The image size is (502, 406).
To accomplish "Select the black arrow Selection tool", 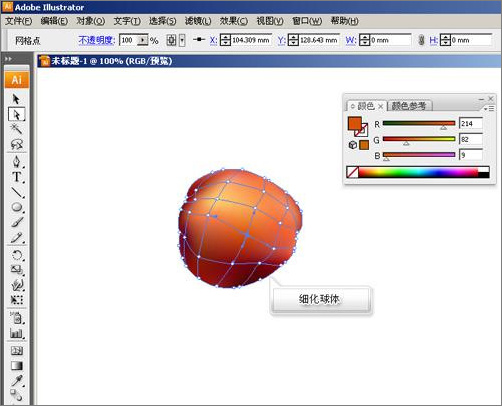I will [x=16, y=99].
